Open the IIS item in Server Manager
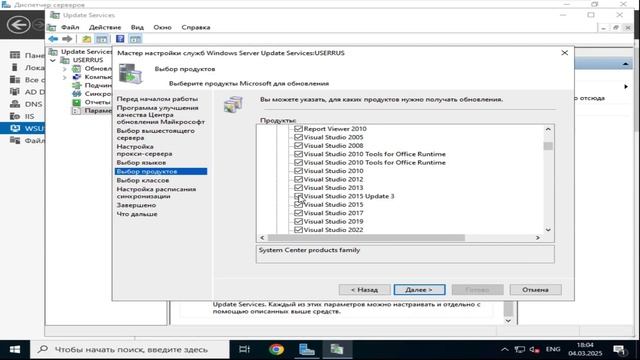640x360 pixels. [29, 116]
